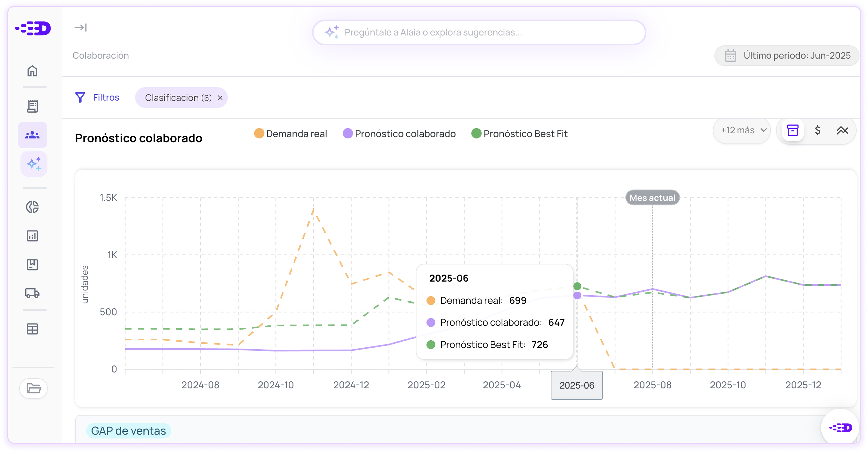Screen dimensions: 868x452
Task: Click the green Best Fit point at 2025-06
Action: 577,286
